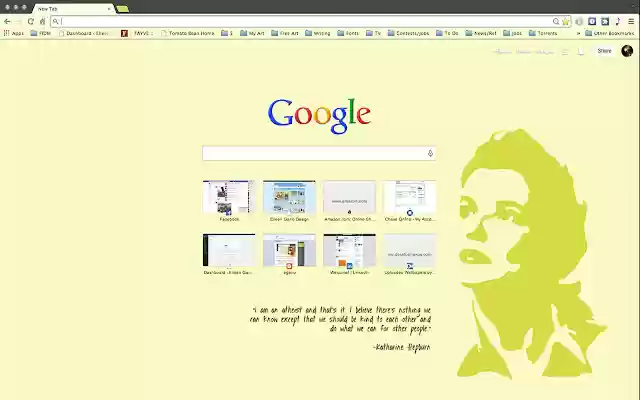Expand the My Art bookmark folder

252,33
